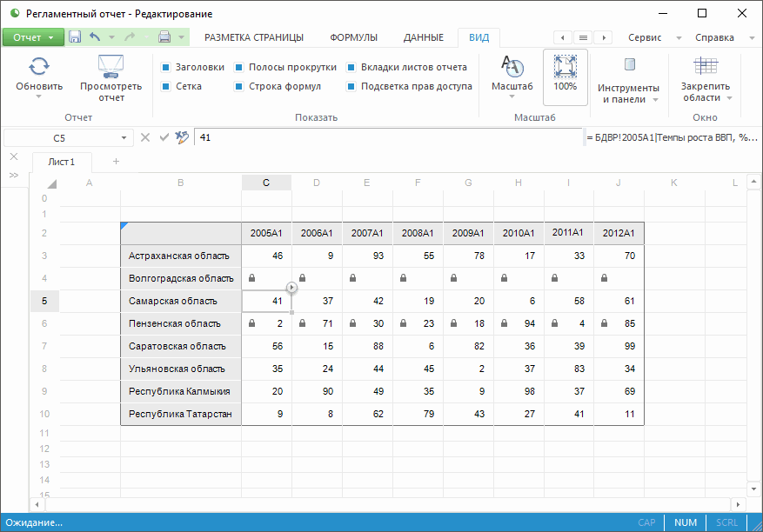Open the РАЗМЕТКА СТРАНИЦЫ tab
763x532 pixels.
pyautogui.click(x=253, y=37)
